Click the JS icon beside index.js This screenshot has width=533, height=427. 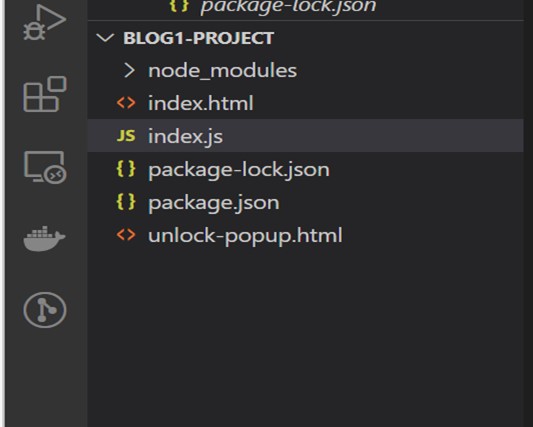point(126,136)
